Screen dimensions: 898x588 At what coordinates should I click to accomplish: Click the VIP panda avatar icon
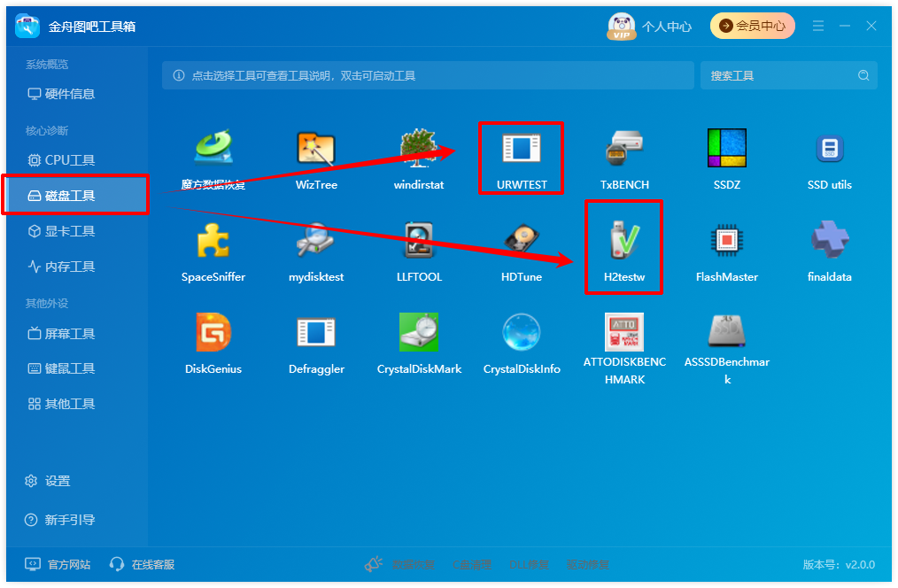tap(622, 27)
